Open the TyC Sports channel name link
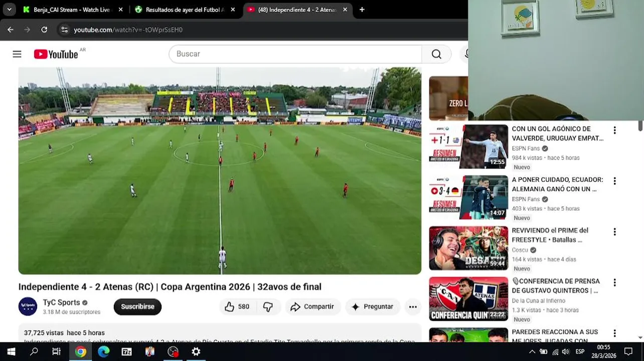 tap(61, 302)
